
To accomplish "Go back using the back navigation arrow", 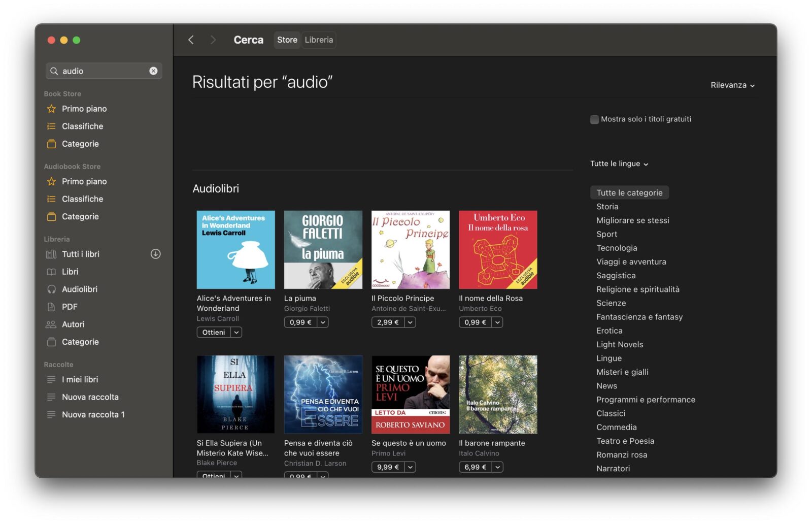I will coord(191,40).
